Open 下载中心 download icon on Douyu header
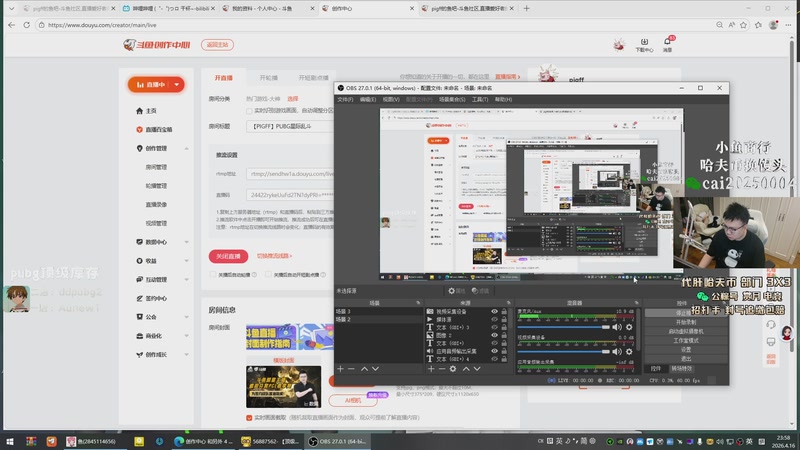 tap(644, 45)
